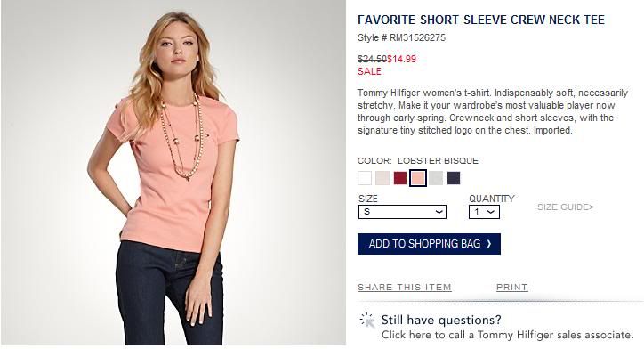
Task: Choose the light gray color swatch
Action: tap(436, 178)
